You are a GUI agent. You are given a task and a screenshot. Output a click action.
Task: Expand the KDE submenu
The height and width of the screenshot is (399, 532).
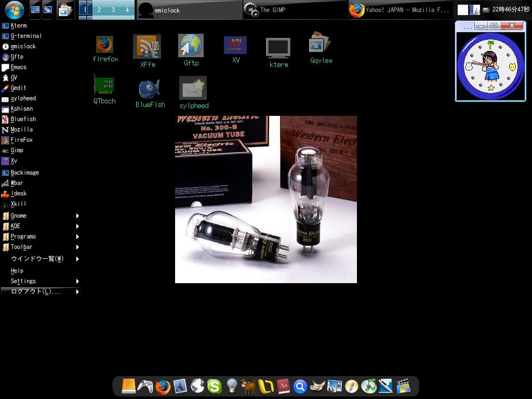tap(15, 226)
